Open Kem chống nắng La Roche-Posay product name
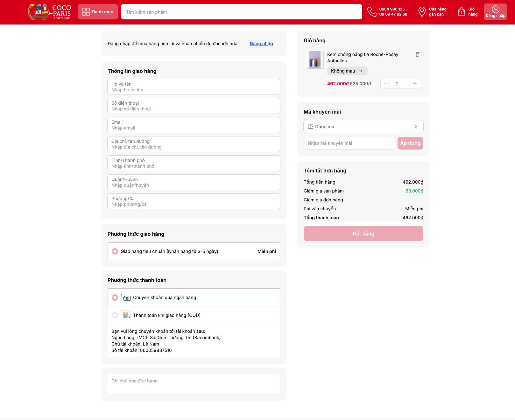This screenshot has width=515, height=420. (363, 58)
